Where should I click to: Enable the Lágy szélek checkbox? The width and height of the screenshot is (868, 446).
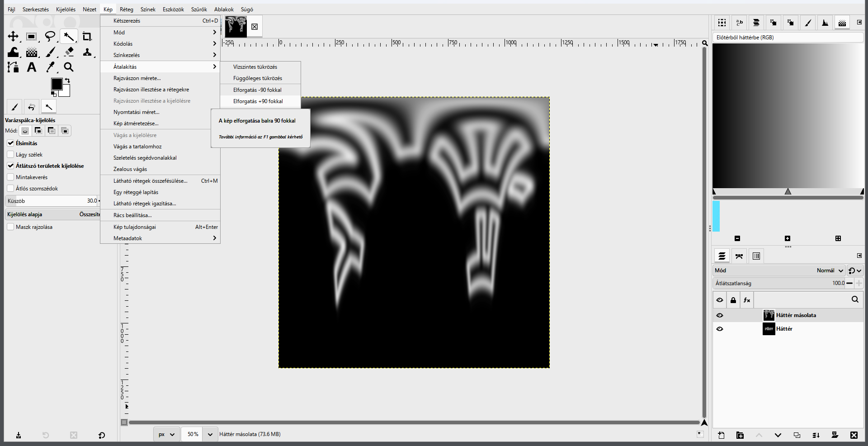coord(11,154)
